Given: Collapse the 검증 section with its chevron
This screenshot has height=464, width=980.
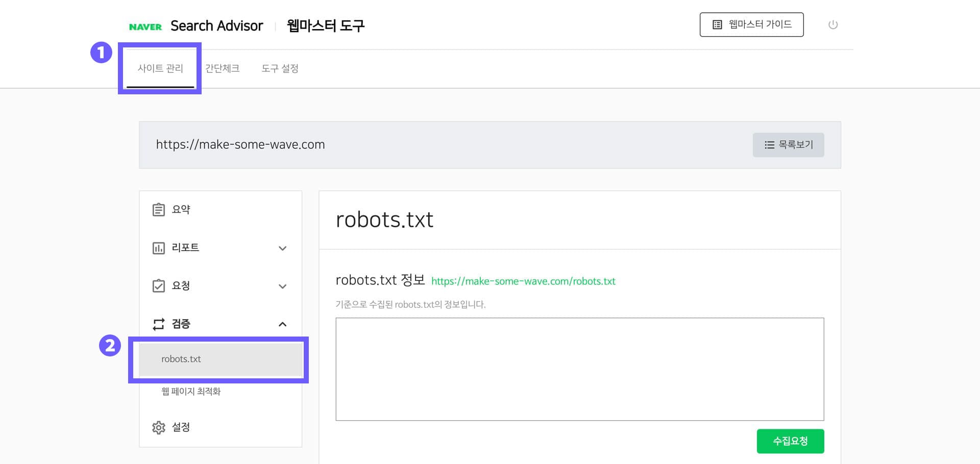Looking at the screenshot, I should tap(282, 324).
